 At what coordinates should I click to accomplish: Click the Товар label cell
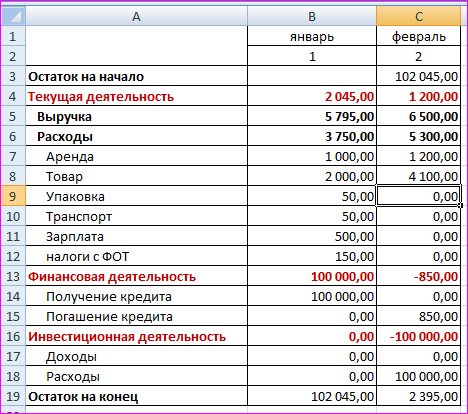point(136,176)
